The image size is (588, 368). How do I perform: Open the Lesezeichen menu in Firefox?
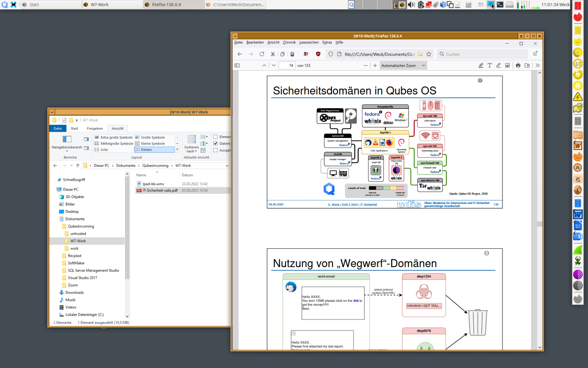(309, 42)
